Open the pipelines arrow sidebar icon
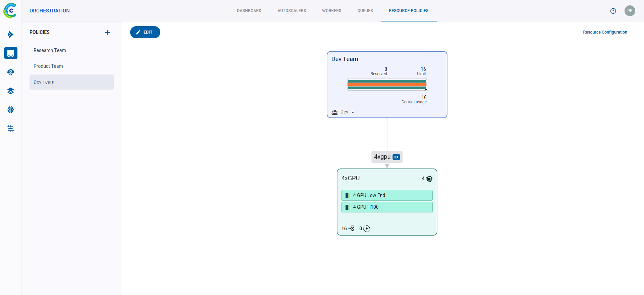The height and width of the screenshot is (295, 644). pos(10,35)
